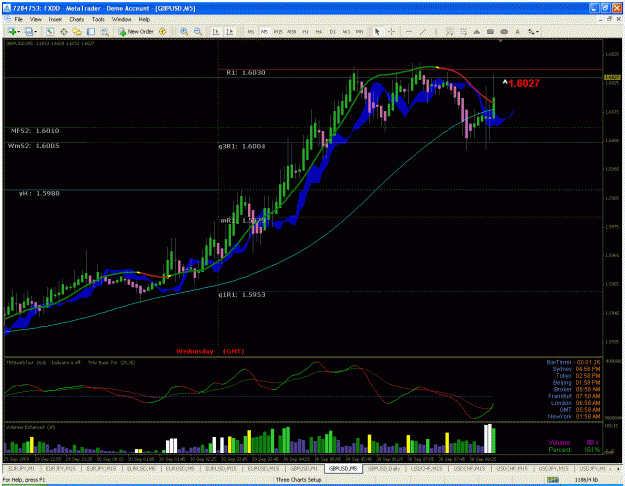The width and height of the screenshot is (625, 486).
Task: Switch chart to H4 timeframe
Action: click(x=319, y=31)
